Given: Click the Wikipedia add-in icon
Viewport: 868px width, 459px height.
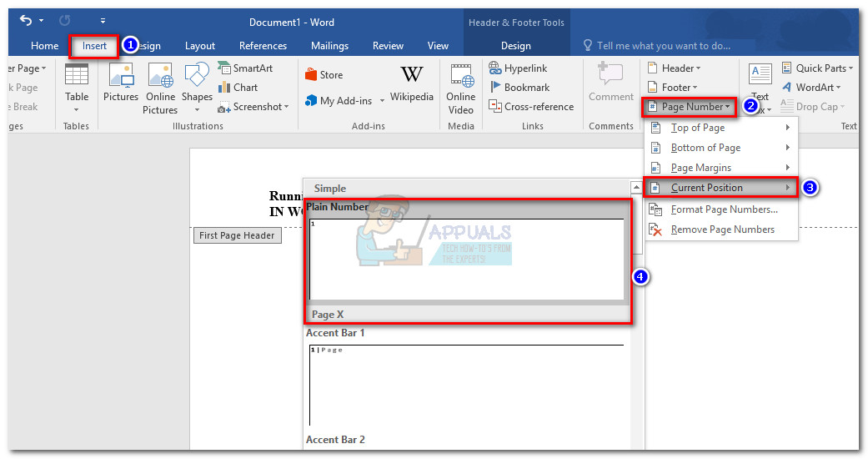Looking at the screenshot, I should pos(411,83).
